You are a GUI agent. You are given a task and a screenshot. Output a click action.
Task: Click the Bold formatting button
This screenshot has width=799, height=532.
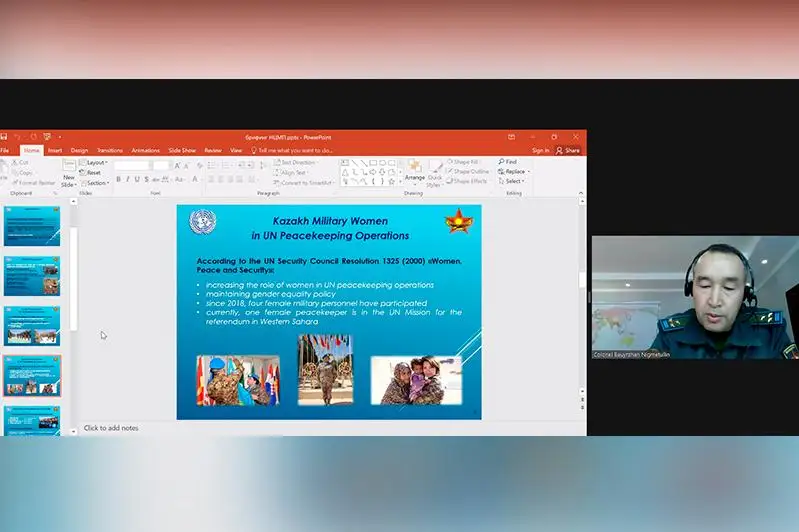(118, 179)
